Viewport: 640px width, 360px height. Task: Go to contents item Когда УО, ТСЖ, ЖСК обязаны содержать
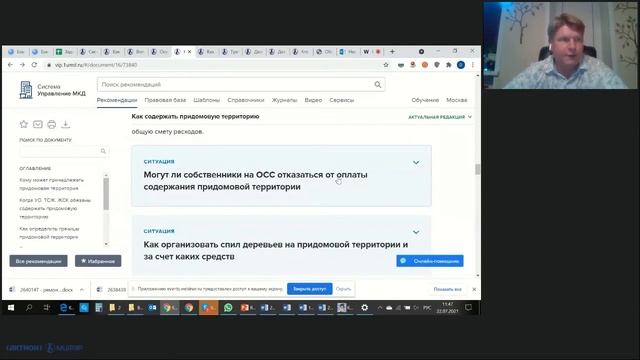point(55,208)
